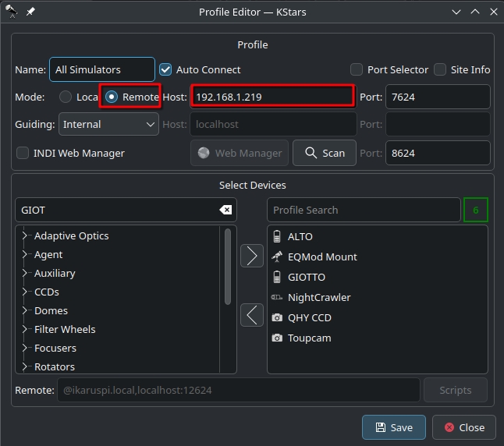Remove selected device with the left arrow

[252, 315]
